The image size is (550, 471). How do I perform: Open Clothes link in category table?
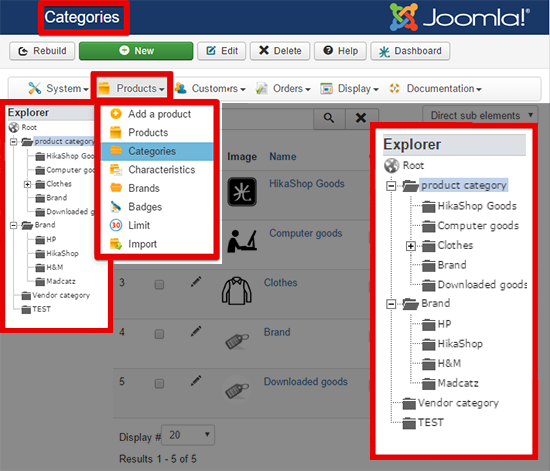280,283
